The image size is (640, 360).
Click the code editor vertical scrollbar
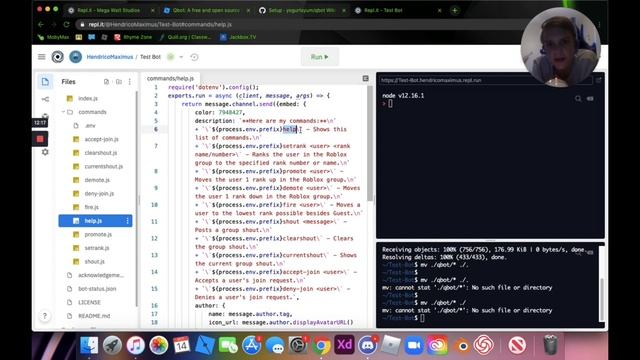tap(370, 143)
